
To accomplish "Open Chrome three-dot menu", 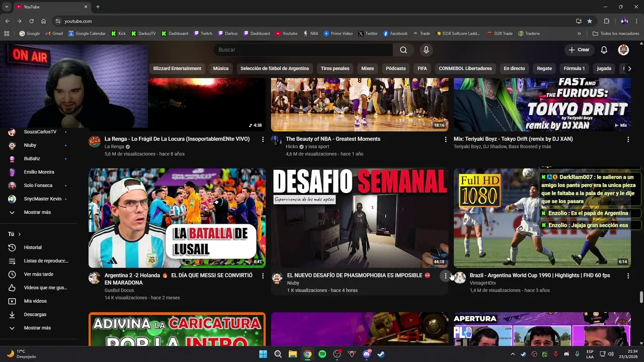I will point(637,21).
